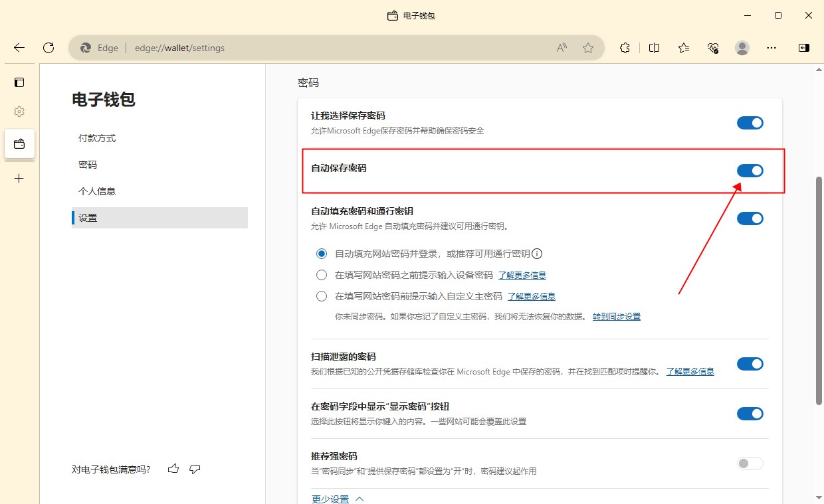Open 了解更多信息 link under 扫描泄露的密码

coord(690,372)
